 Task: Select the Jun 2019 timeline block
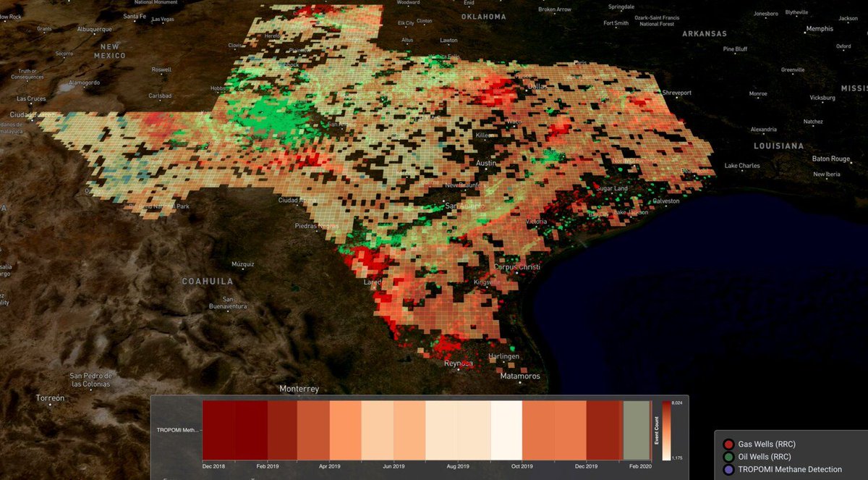(x=409, y=431)
